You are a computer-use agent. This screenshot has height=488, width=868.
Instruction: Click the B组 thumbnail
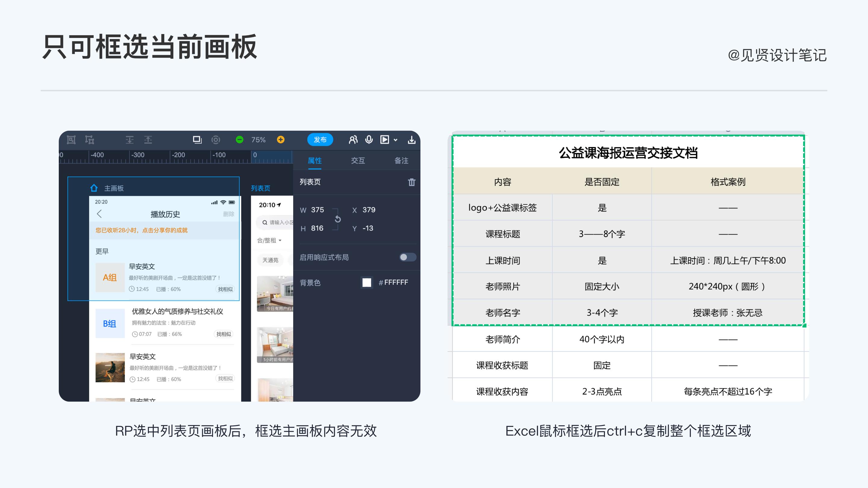click(x=110, y=323)
